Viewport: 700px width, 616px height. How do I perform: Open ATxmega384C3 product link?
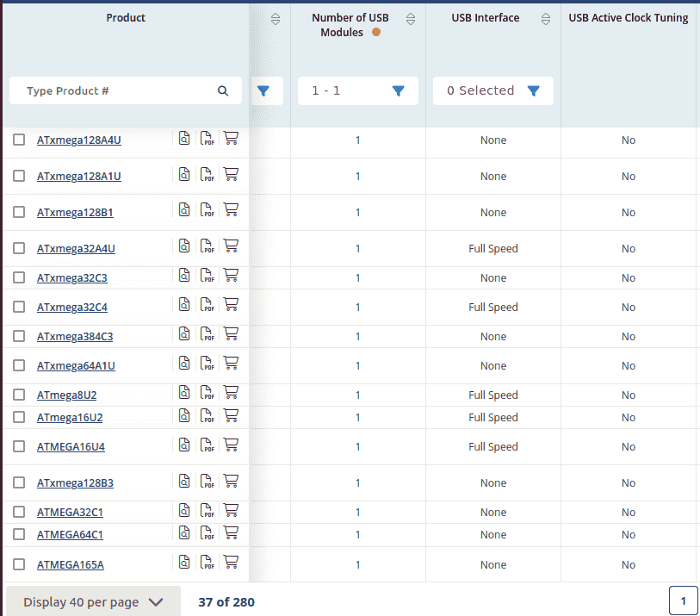[75, 336]
